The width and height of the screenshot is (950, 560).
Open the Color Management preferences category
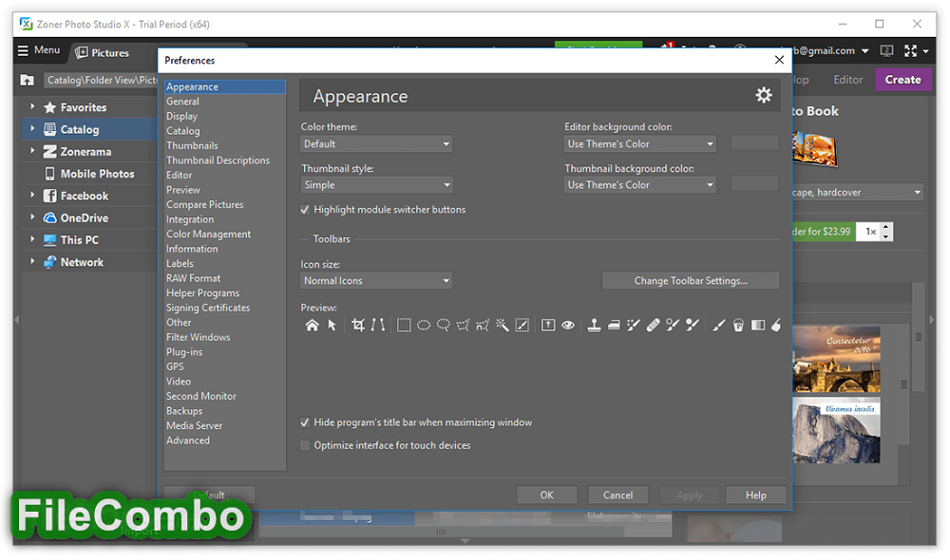click(208, 234)
